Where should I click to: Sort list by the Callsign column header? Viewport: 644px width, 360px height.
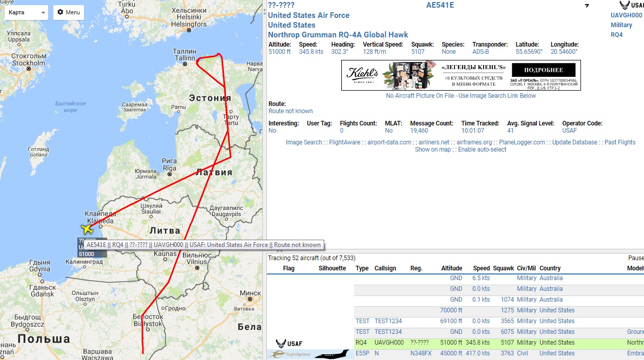coord(385,268)
